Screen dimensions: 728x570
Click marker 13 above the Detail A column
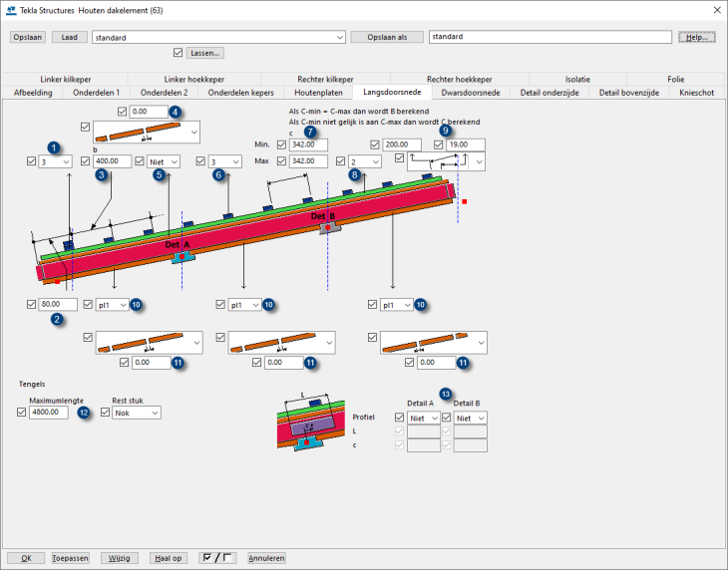coord(445,395)
